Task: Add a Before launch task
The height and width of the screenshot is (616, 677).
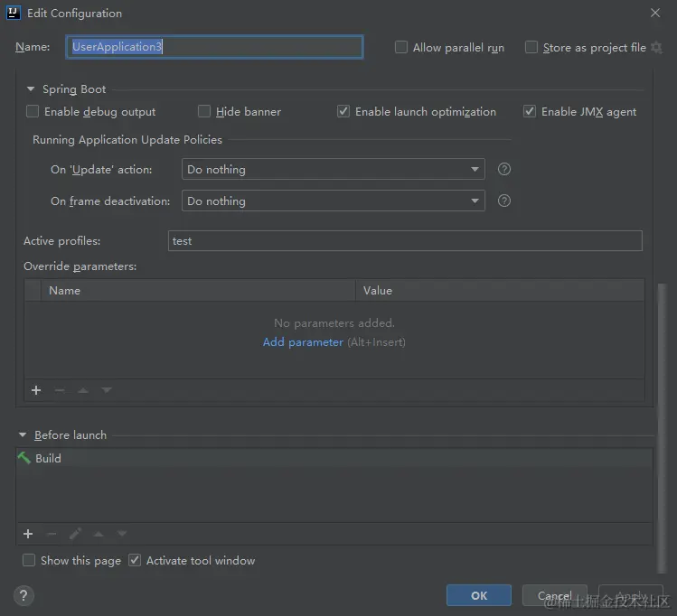Action: [x=28, y=534]
